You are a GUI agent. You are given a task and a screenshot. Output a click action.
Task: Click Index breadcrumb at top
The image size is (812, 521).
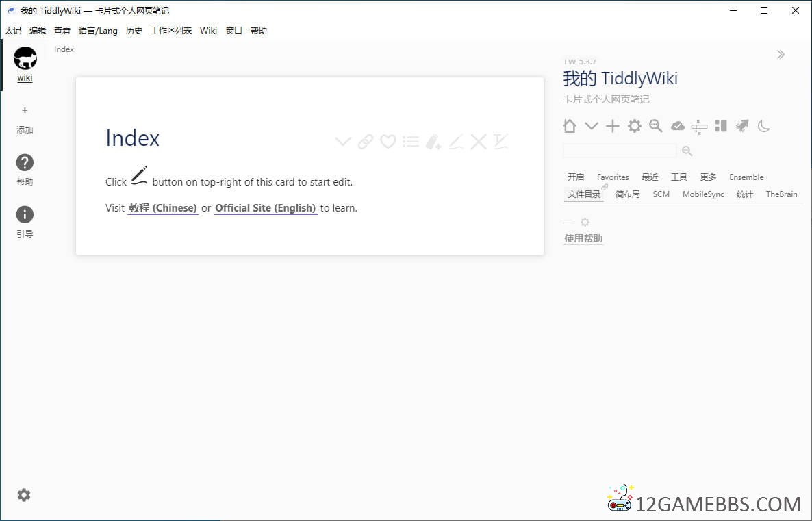(64, 49)
